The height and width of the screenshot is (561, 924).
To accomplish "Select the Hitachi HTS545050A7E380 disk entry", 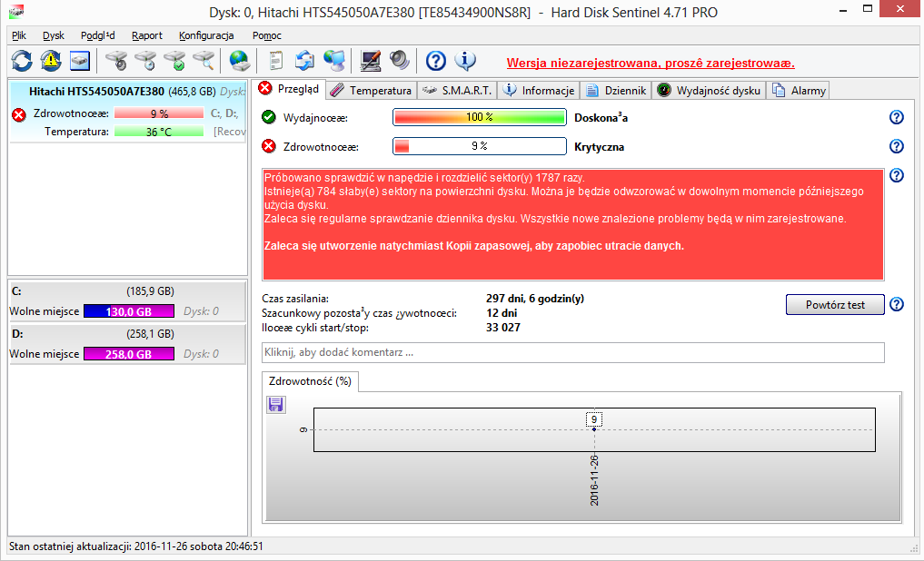I will [128, 112].
